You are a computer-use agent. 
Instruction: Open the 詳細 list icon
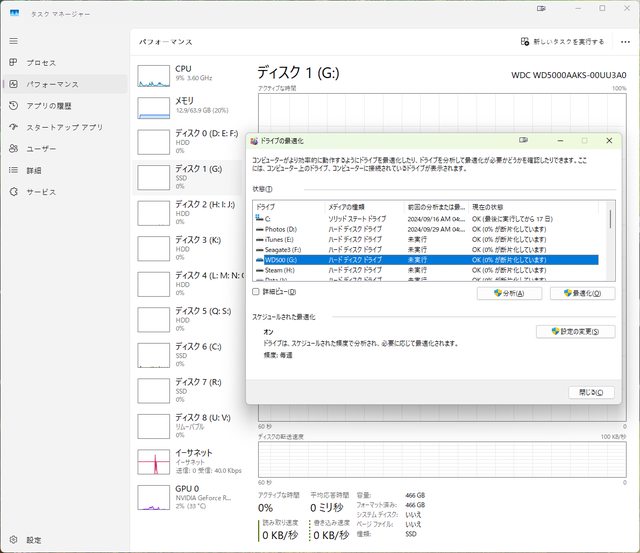tap(14, 170)
